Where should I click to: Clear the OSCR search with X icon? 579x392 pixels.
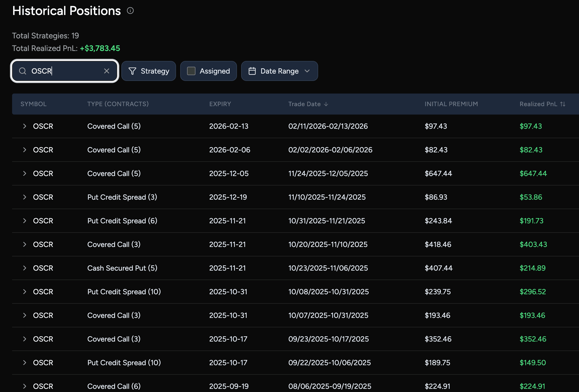click(106, 71)
